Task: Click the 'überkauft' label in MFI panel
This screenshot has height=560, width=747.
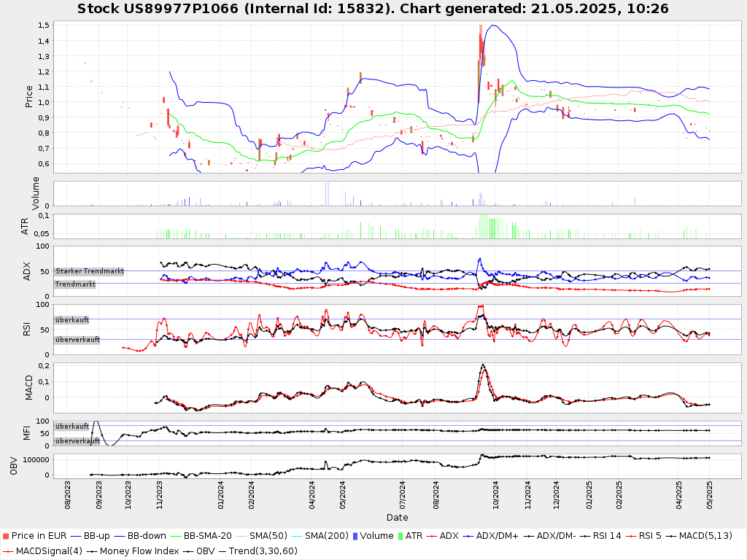Action: pyautogui.click(x=72, y=426)
